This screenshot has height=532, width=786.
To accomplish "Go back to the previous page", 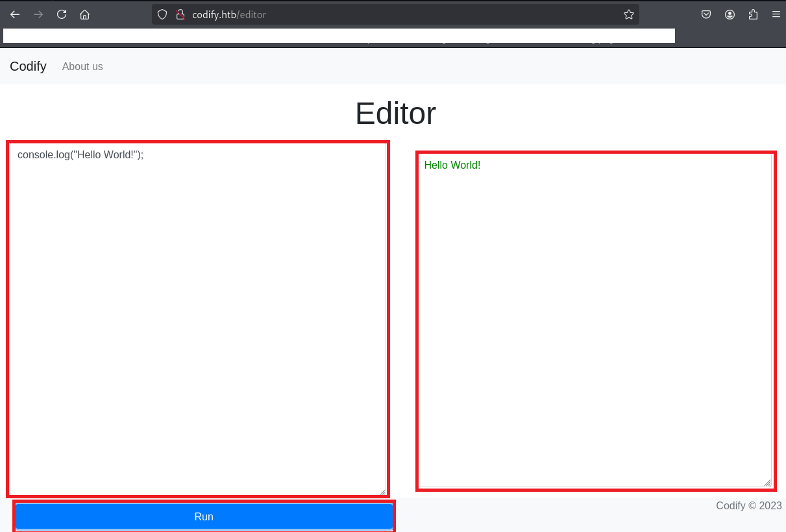I will point(15,14).
